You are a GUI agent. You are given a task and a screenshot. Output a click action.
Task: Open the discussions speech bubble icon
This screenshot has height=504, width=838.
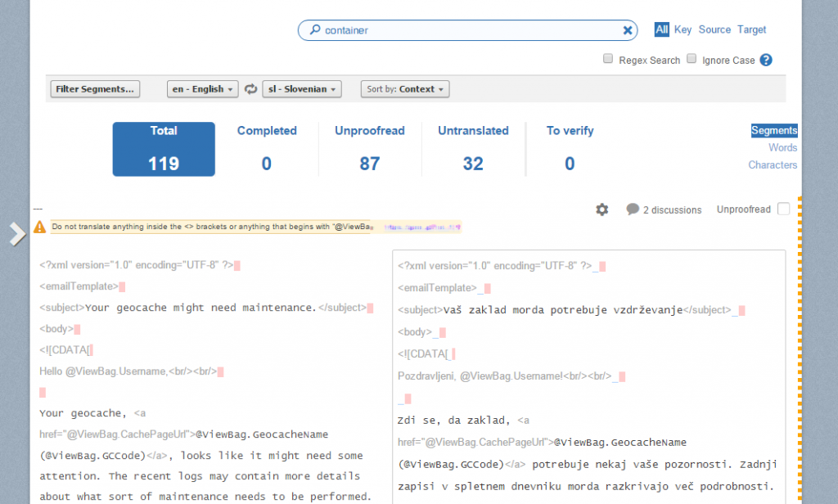[633, 209]
